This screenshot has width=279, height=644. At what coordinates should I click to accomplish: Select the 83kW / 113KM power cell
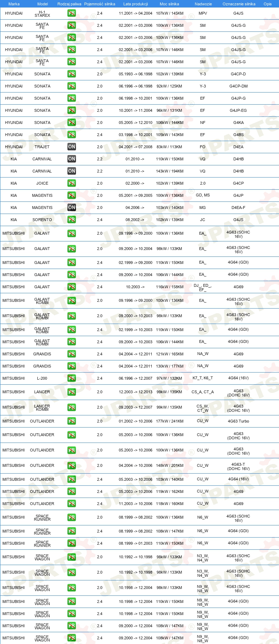click(x=169, y=147)
